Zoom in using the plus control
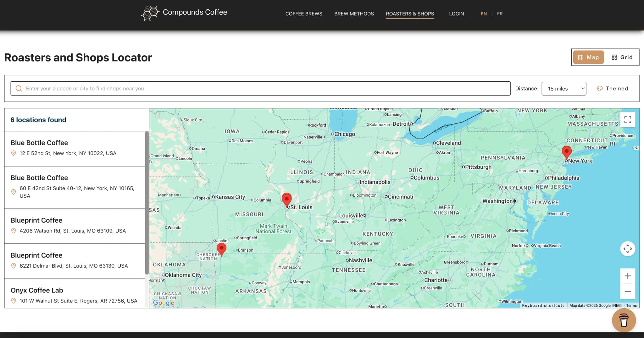Image resolution: width=644 pixels, height=338 pixels. [628, 275]
